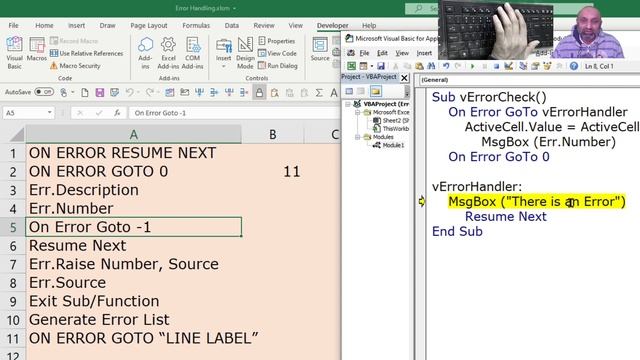The width and height of the screenshot is (640, 360).
Task: Save project using VBA toolbar disk icon
Action: point(381,66)
